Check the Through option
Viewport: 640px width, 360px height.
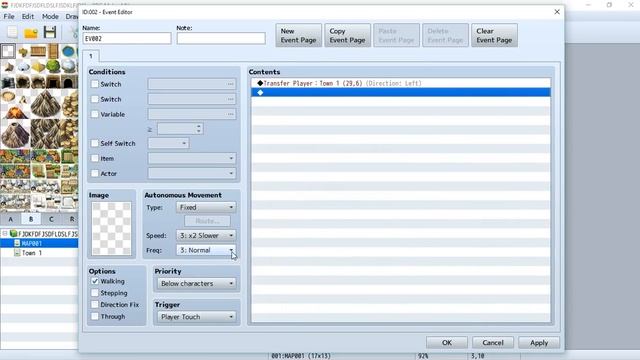coord(95,316)
